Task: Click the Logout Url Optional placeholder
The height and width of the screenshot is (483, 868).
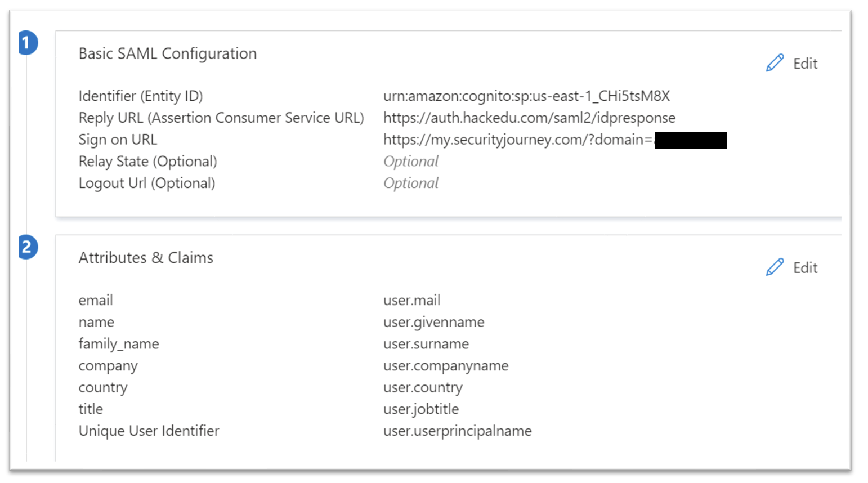Action: (x=410, y=184)
